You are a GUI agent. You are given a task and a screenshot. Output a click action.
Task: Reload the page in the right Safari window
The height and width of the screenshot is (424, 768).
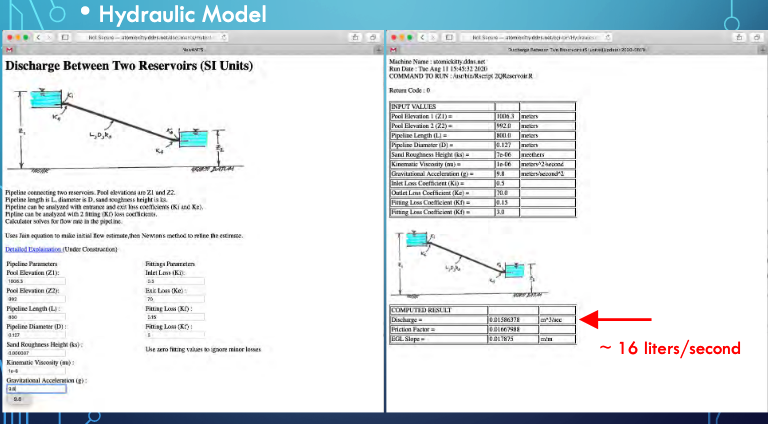[608, 37]
